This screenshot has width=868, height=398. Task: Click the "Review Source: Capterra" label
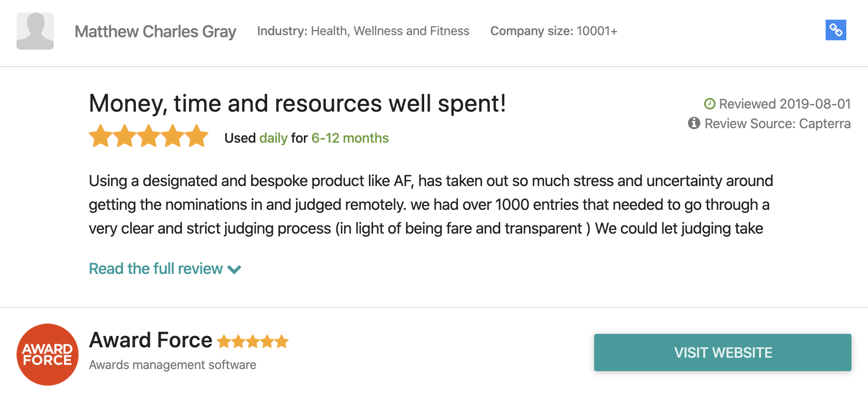tap(777, 124)
